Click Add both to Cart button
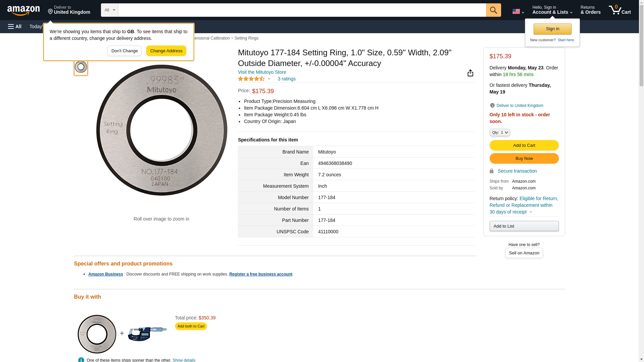This screenshot has height=362, width=644. (x=191, y=326)
